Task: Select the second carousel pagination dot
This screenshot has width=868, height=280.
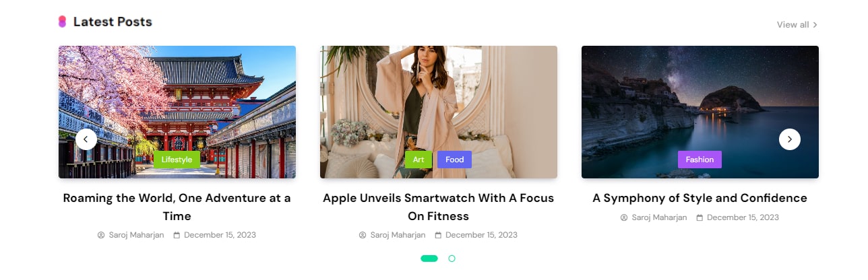Action: coord(452,258)
